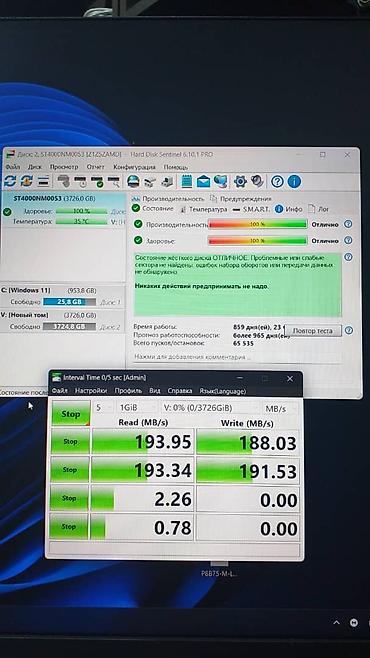Viewport: 370px width, 658px height.
Task: Open the test size dropdown 1GiB
Action: click(x=136, y=407)
